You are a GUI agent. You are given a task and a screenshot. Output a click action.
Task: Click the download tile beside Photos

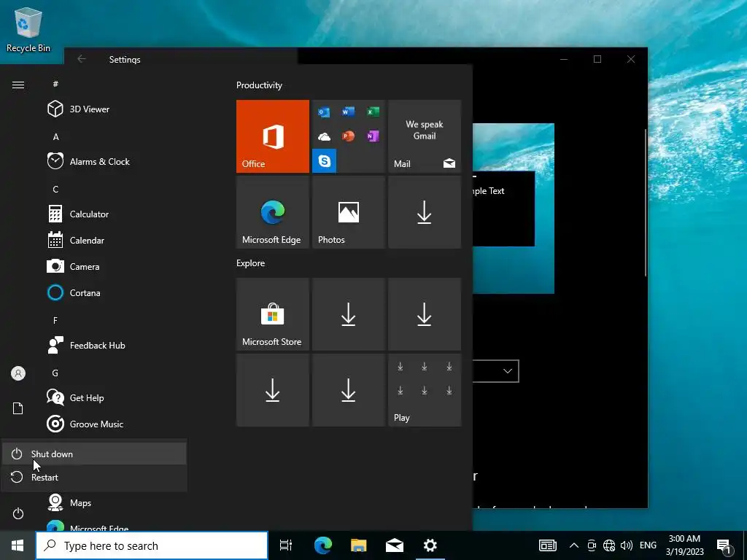coord(425,212)
